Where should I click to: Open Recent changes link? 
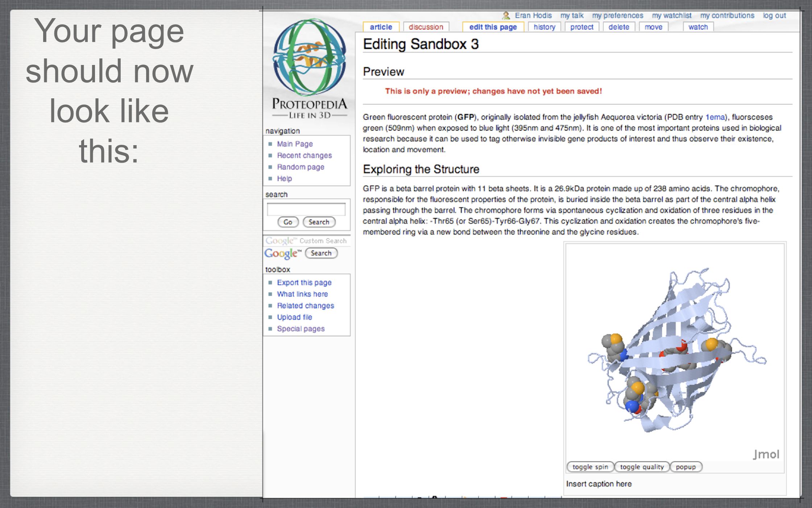(x=304, y=155)
